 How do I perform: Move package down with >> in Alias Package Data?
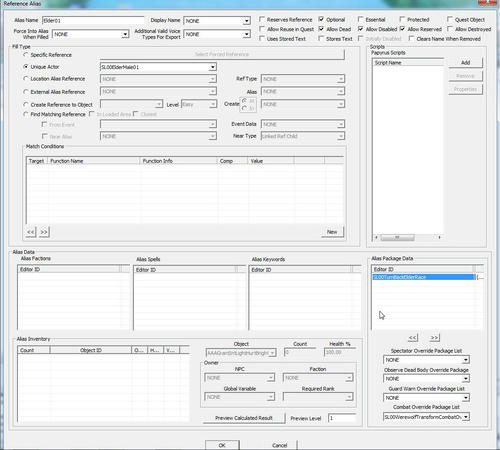click(434, 338)
